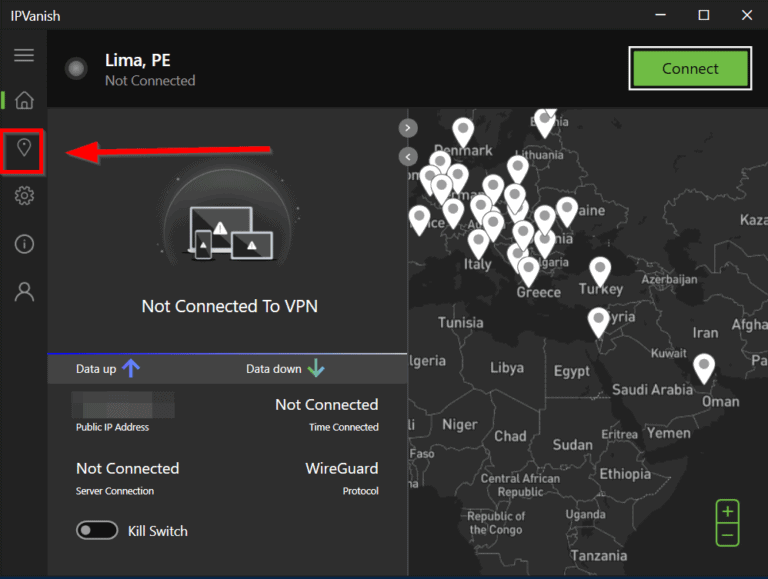Select the Denmark server pin
The image size is (768, 579).
click(463, 131)
